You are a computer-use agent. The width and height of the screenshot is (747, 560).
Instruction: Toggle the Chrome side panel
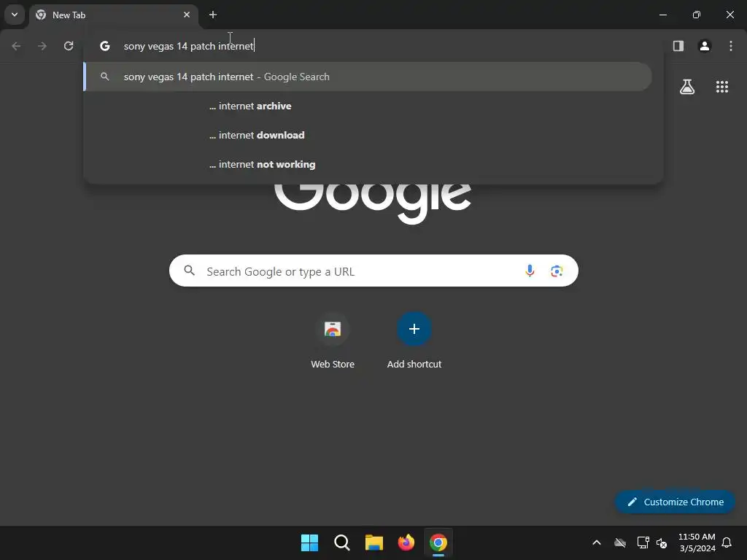678,46
